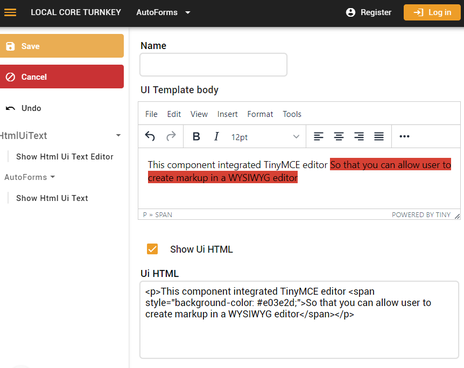Show more toolbar options ellipsis
Image resolution: width=464 pixels, height=368 pixels.
click(x=404, y=136)
